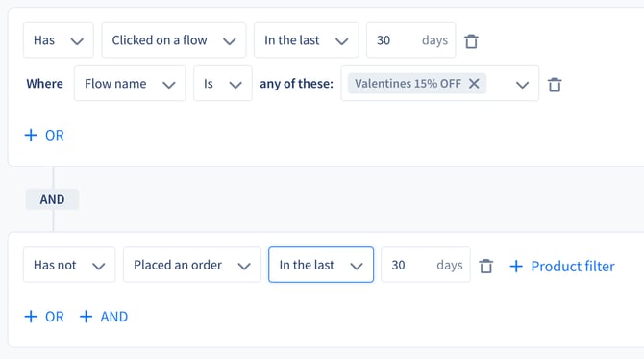The width and height of the screenshot is (644, 359).
Task: Open the Placed an order dropdown
Action: [x=192, y=265]
